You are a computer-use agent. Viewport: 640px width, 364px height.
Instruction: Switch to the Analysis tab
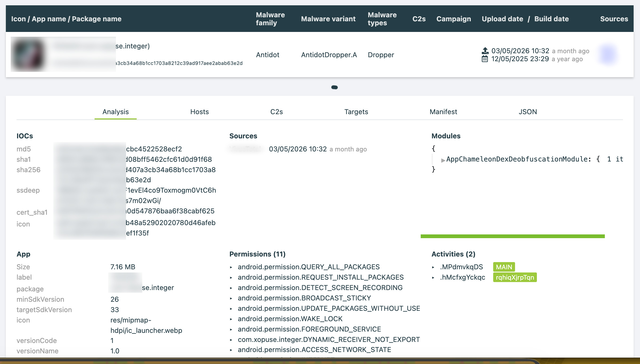tap(116, 112)
